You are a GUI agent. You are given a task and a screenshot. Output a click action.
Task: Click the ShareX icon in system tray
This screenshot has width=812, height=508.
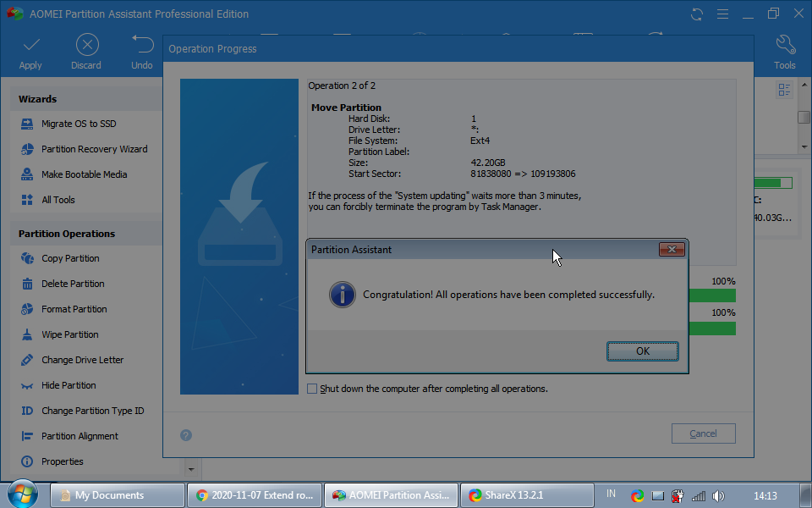click(637, 496)
